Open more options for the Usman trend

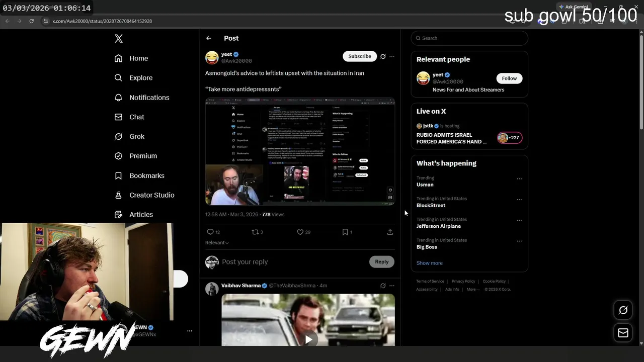[519, 179]
